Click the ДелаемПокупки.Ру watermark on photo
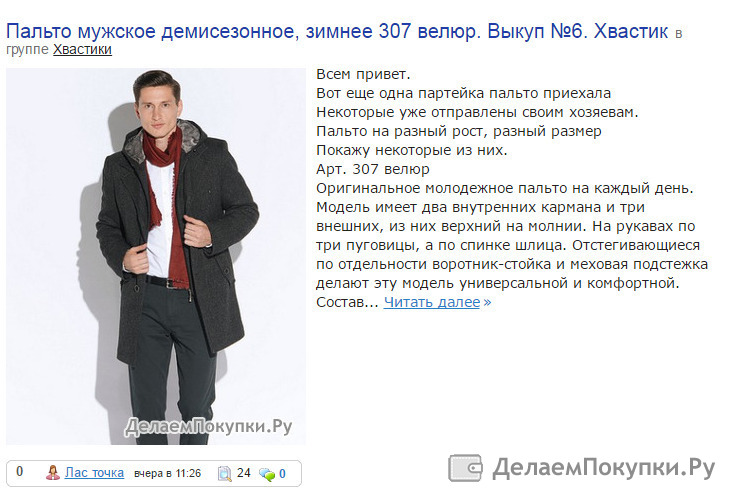The width and height of the screenshot is (729, 497). tap(208, 426)
